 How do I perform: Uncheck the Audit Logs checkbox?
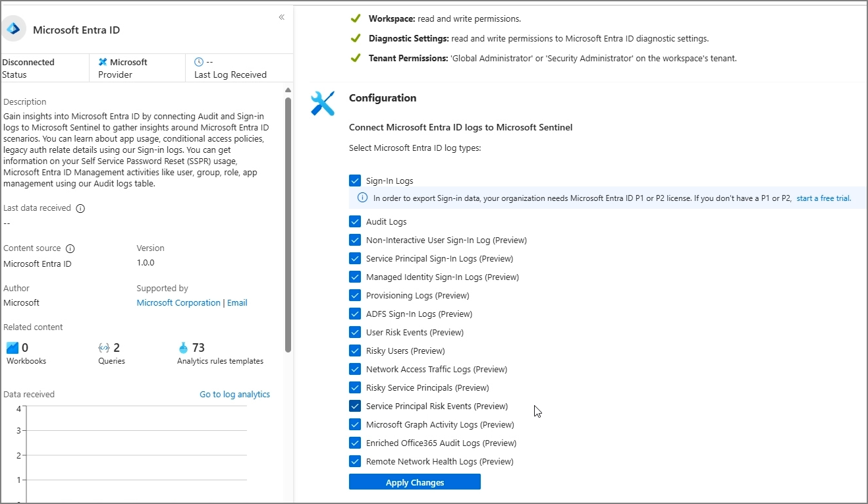pyautogui.click(x=355, y=221)
